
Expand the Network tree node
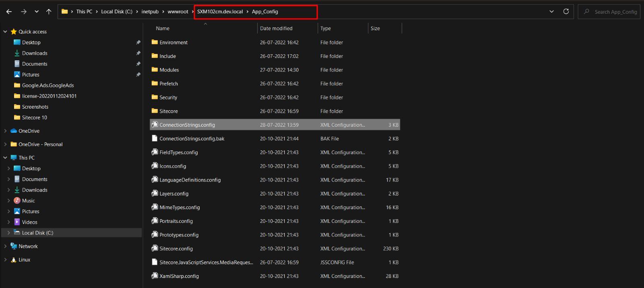[x=5, y=246]
